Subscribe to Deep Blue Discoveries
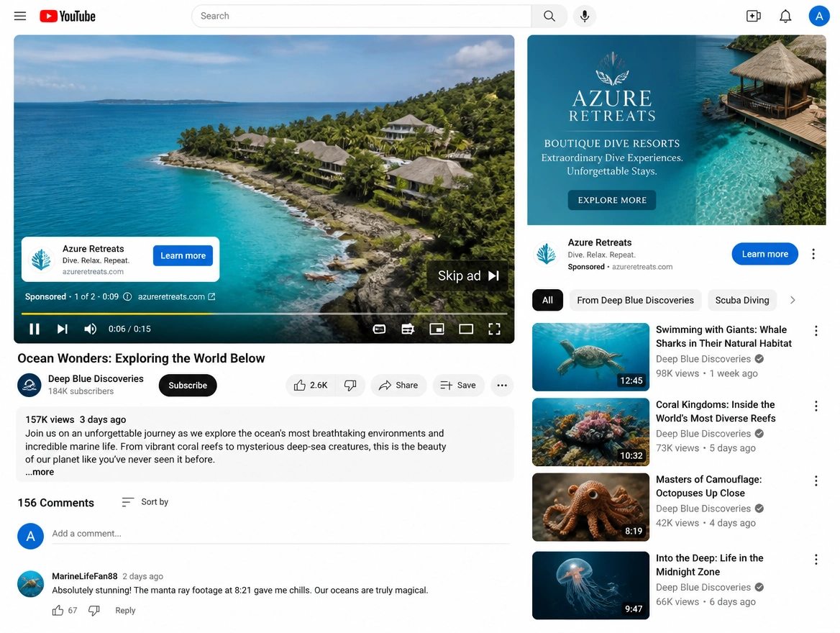840x633 pixels. (188, 385)
